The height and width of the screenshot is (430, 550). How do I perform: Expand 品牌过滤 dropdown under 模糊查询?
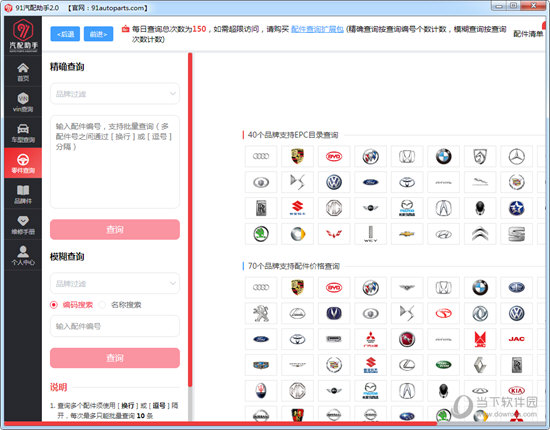(x=115, y=283)
